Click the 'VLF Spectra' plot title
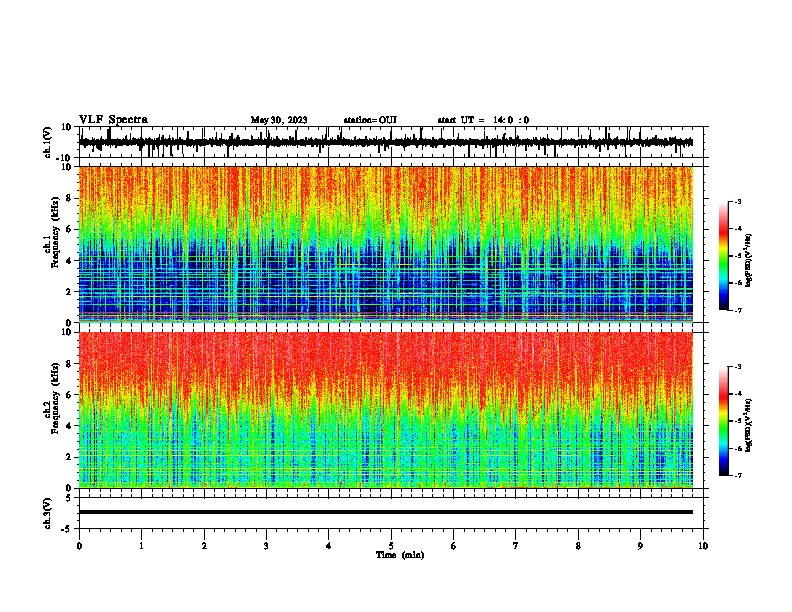 113,120
